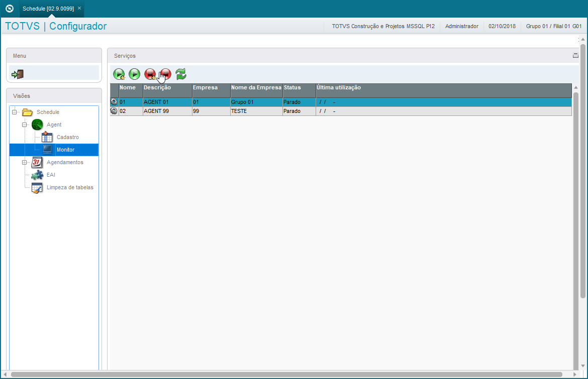Select the Schedule root label

tap(48, 112)
